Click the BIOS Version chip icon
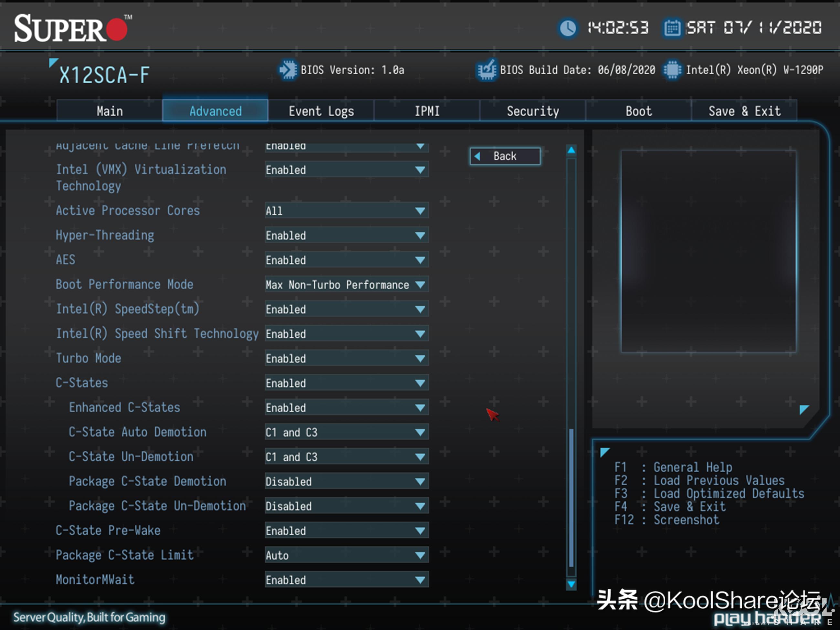The image size is (840, 630). (288, 70)
